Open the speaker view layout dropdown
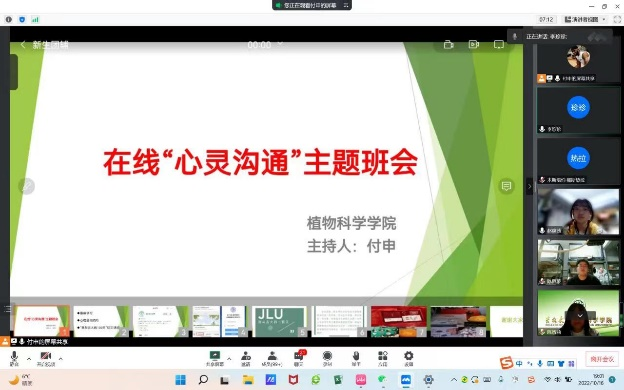 pos(585,19)
